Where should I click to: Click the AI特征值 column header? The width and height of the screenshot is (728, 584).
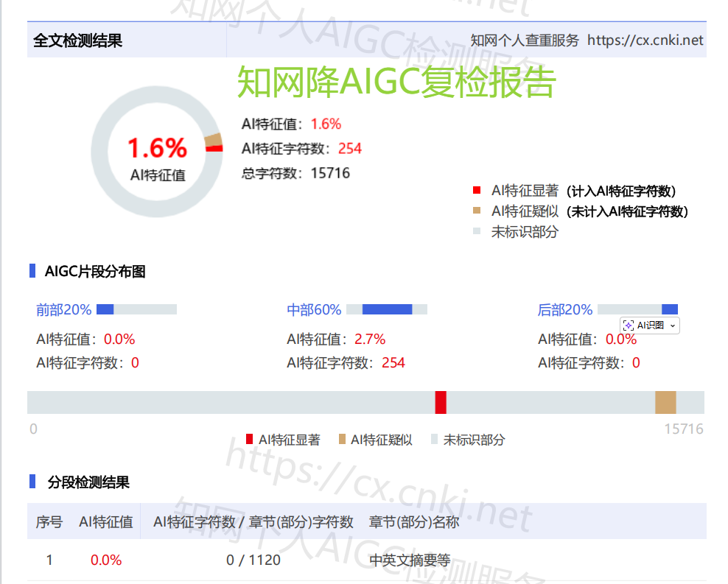[106, 522]
